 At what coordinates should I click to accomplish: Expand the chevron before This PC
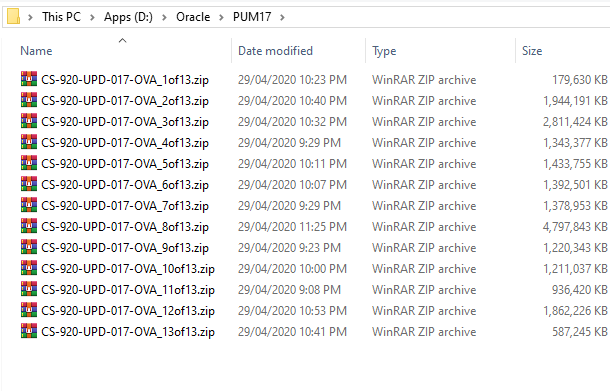[x=30, y=17]
